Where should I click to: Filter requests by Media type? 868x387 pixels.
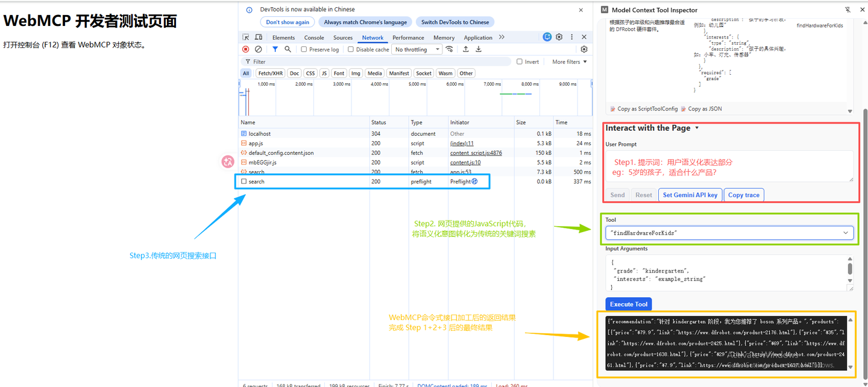[x=375, y=74]
